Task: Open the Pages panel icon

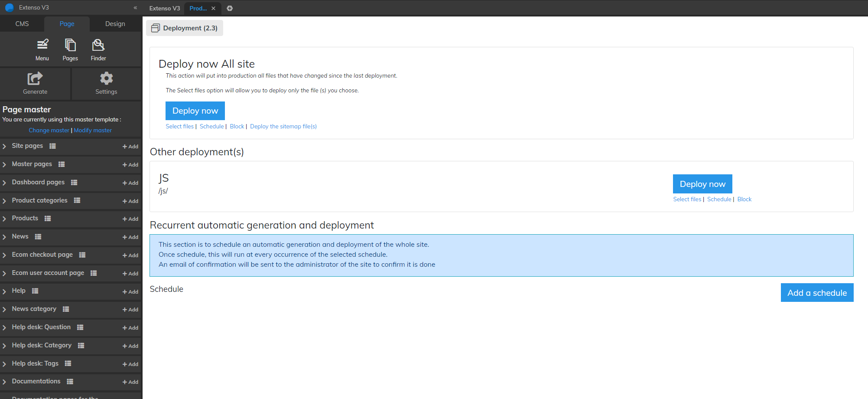Action: (x=70, y=45)
